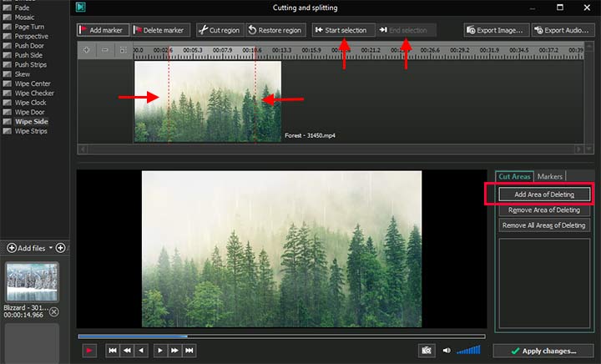Maximize the Cutting and splitting window
This screenshot has height=364, width=601.
[560, 8]
